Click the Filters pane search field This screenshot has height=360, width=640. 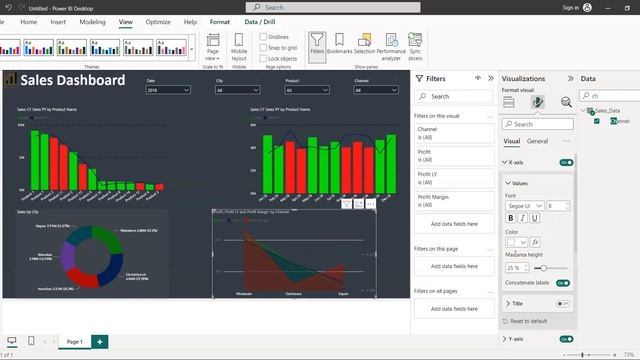tap(453, 96)
